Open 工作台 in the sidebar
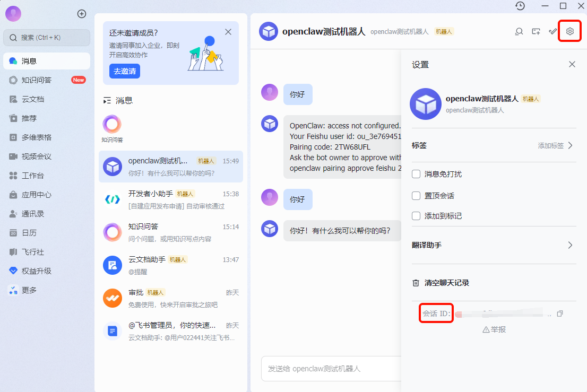 [47, 176]
